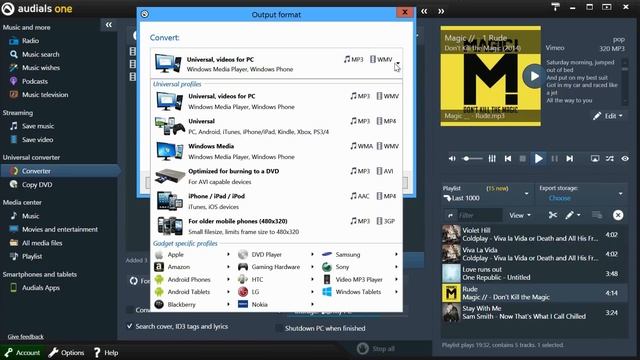Toggle Shutdown PC when finished checkbox
Viewport: 640px width, 360px height.
click(279, 328)
